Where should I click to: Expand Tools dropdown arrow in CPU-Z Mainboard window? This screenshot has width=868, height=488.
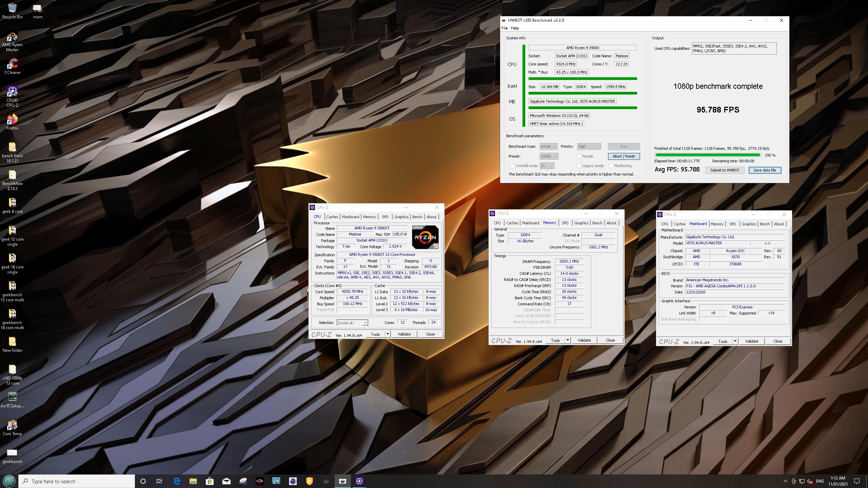coord(735,341)
